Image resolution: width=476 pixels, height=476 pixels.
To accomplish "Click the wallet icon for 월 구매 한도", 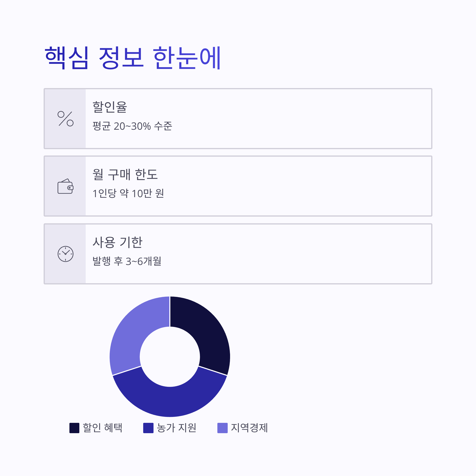I will coord(65,186).
